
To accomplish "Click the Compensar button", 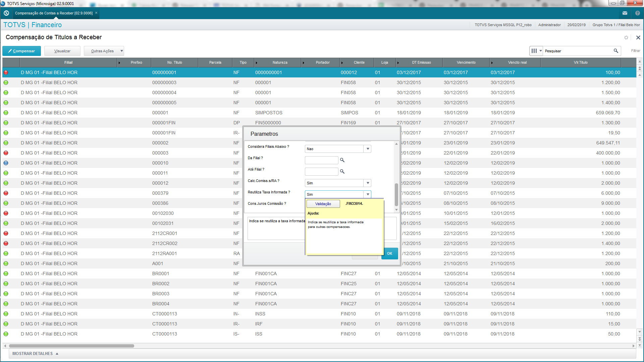I will [x=21, y=51].
